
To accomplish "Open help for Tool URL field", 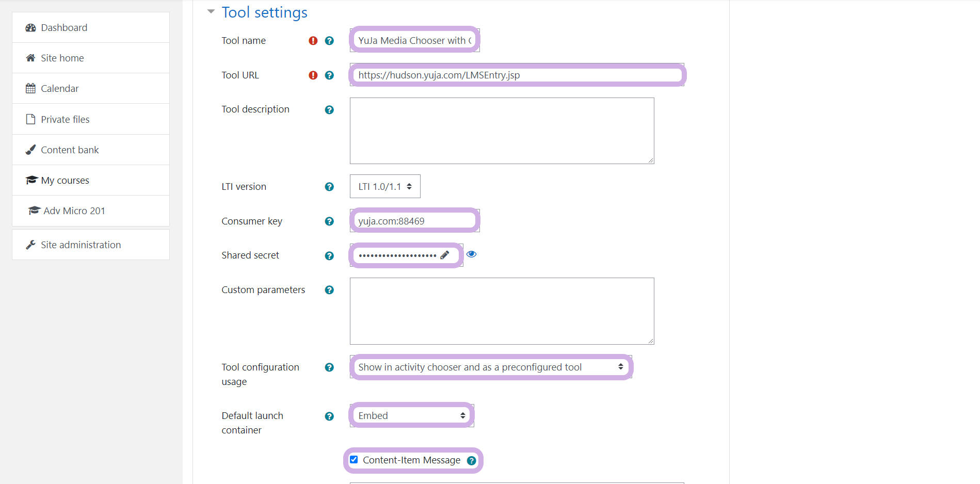I will [329, 75].
